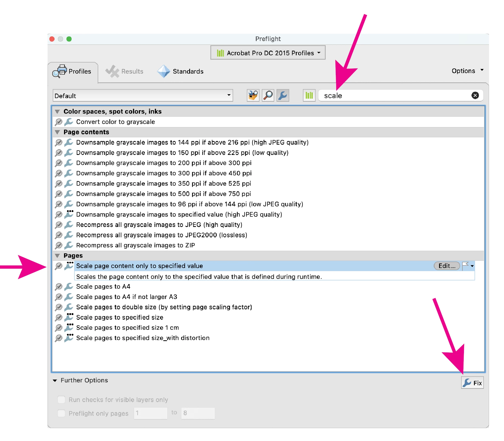This screenshot has height=441, width=504.
Task: Switch to the Standards tab
Action: coord(181,72)
